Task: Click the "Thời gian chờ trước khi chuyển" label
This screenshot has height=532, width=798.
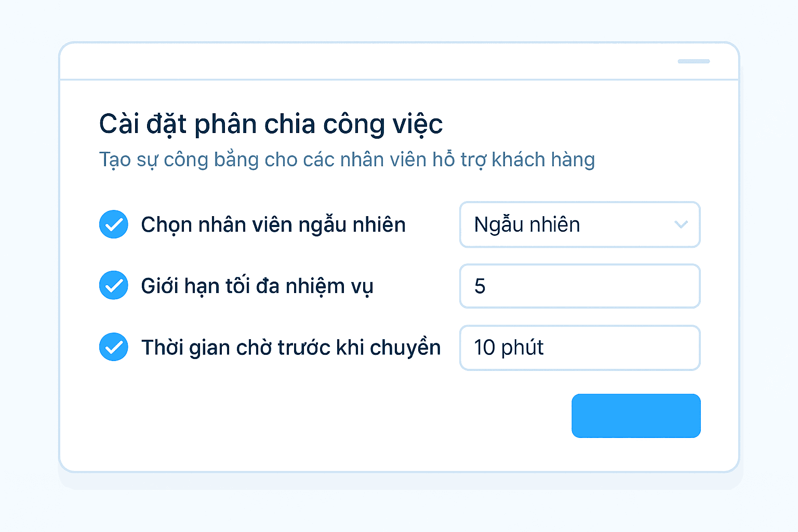Action: coord(291,348)
